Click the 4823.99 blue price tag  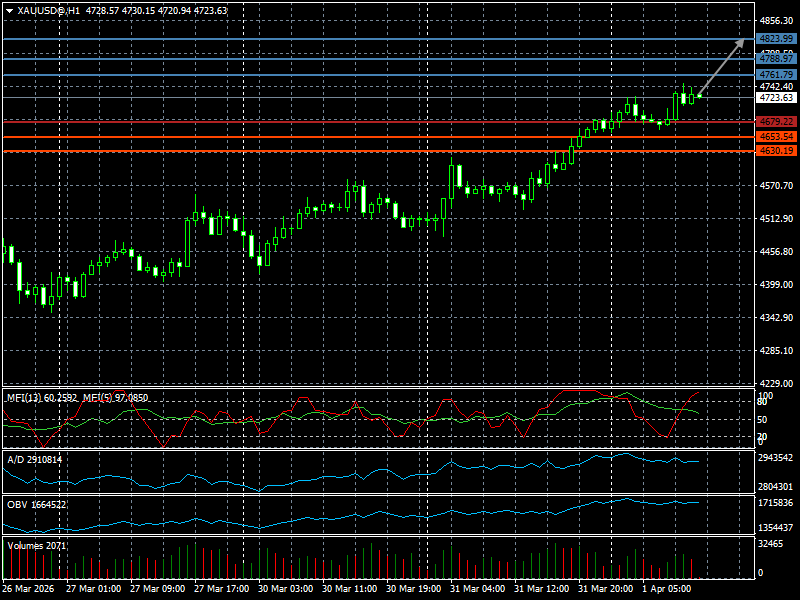pyautogui.click(x=776, y=39)
